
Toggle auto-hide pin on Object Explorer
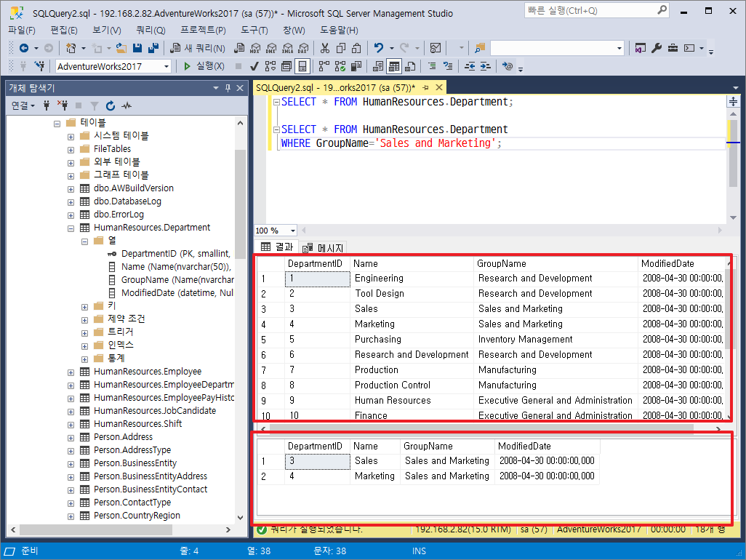coord(228,88)
